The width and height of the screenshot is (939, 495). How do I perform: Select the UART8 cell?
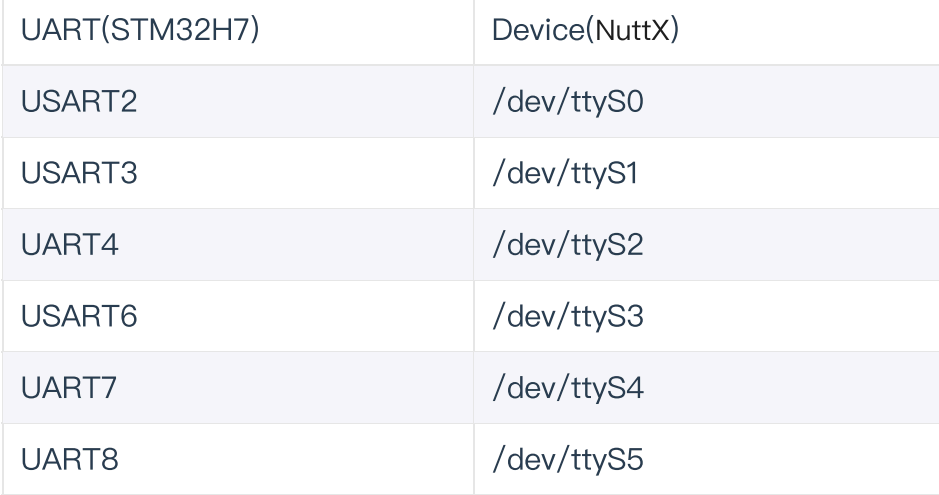58,458
